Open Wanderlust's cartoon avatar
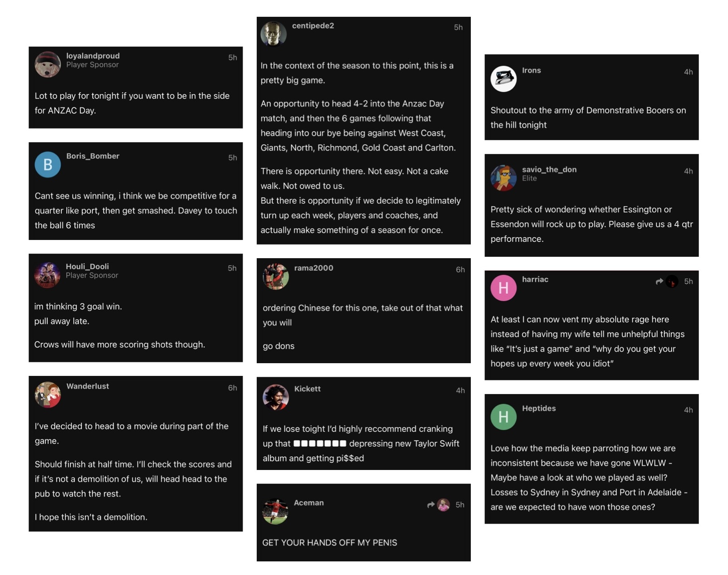The width and height of the screenshot is (728, 575). pyautogui.click(x=48, y=395)
